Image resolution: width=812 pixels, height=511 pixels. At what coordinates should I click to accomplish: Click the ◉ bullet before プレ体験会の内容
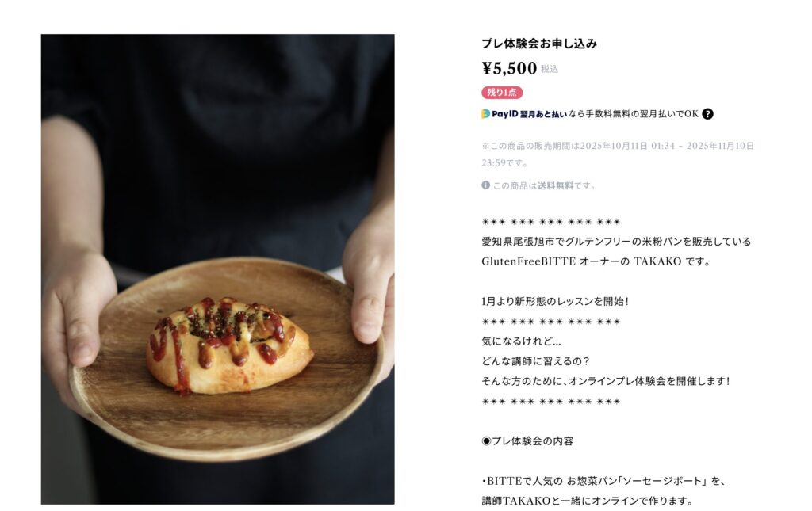pyautogui.click(x=486, y=441)
